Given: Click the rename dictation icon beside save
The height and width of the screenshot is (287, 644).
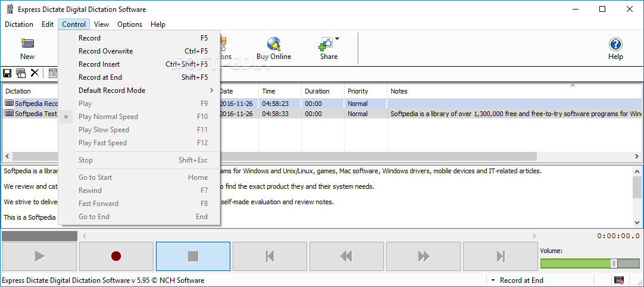Looking at the screenshot, I should point(21,73).
